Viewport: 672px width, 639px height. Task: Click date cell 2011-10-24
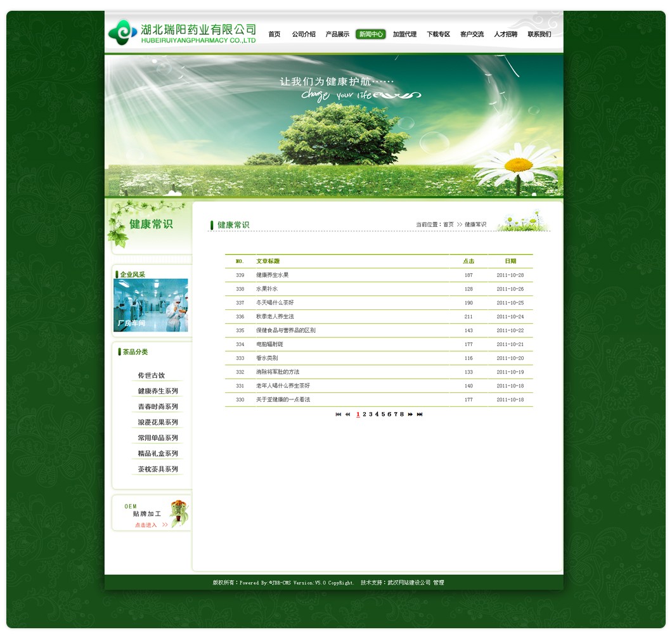[510, 317]
